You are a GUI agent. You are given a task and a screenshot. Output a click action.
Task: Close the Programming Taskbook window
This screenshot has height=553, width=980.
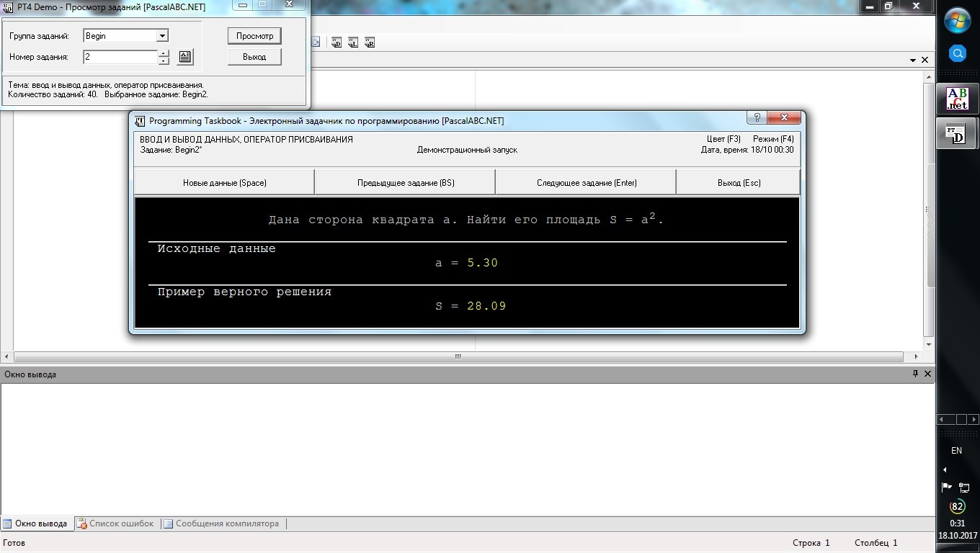click(783, 117)
